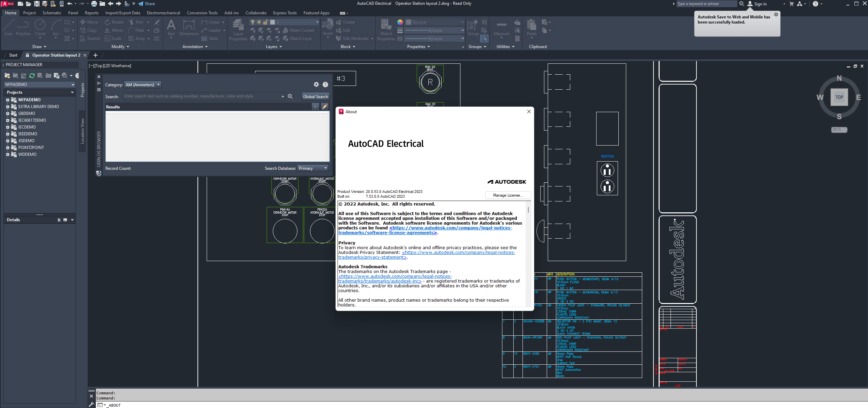This screenshot has height=408, width=868.
Task: Click the Plot printer icon in quick access
Action: (94, 4)
